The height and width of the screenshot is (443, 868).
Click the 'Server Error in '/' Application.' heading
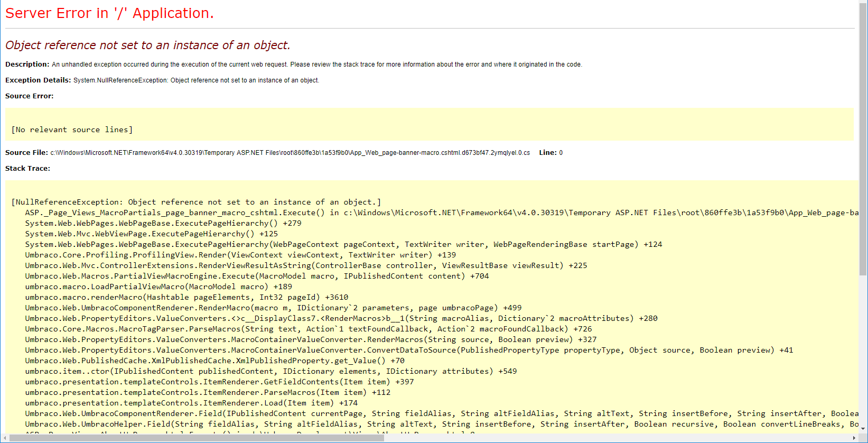tap(109, 13)
